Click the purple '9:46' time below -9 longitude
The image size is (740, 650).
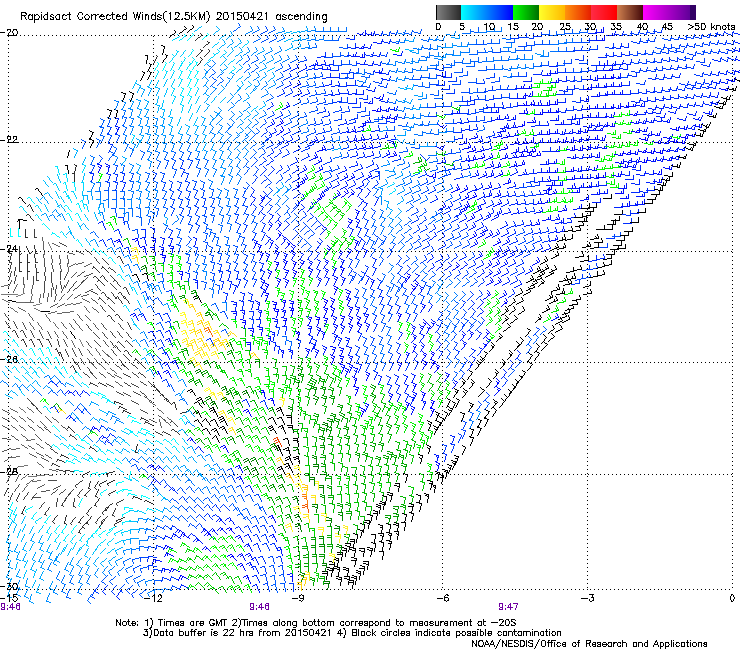pyautogui.click(x=260, y=607)
